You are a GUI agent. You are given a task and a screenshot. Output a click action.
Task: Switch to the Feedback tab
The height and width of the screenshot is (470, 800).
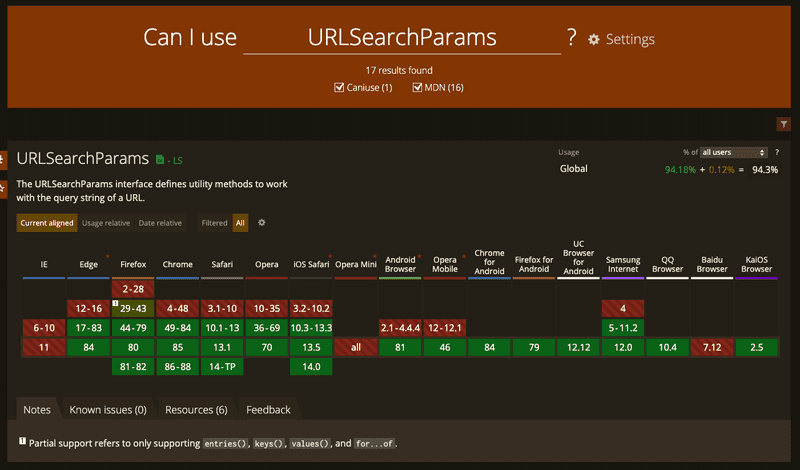point(268,410)
